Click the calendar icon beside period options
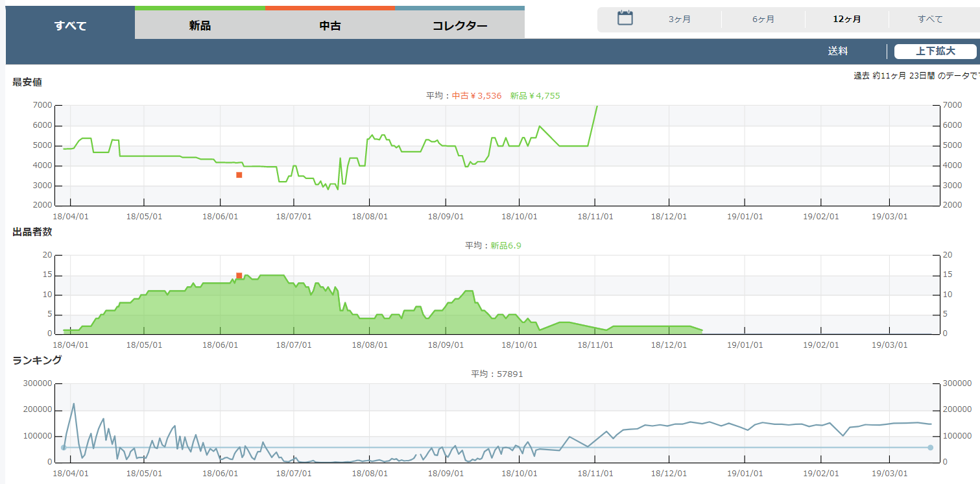Screen dimensions: 980x484 [625, 18]
